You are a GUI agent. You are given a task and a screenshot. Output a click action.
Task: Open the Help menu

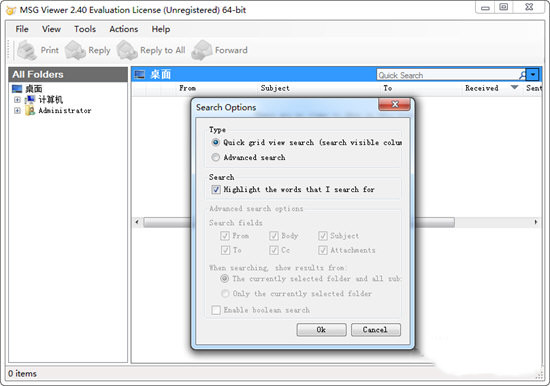pyautogui.click(x=161, y=29)
